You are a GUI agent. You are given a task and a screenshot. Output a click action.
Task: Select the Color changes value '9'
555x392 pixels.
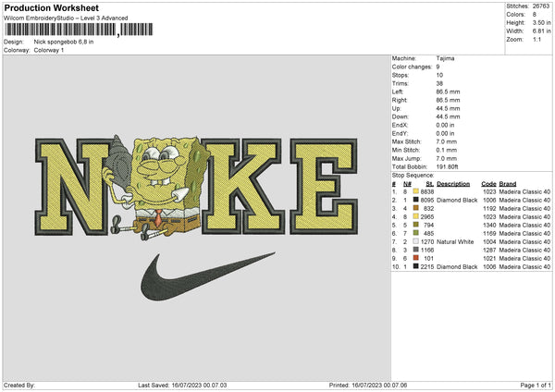tap(438, 67)
